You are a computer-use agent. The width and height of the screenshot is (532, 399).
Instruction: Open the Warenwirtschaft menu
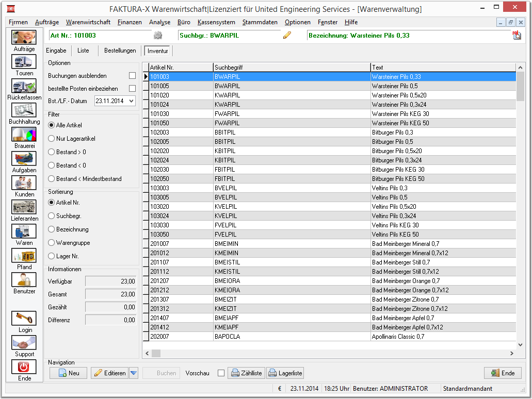coord(88,22)
